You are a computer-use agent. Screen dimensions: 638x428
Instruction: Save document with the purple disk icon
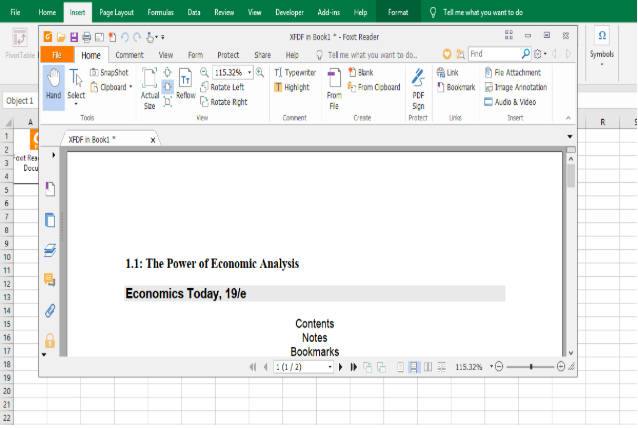point(74,37)
